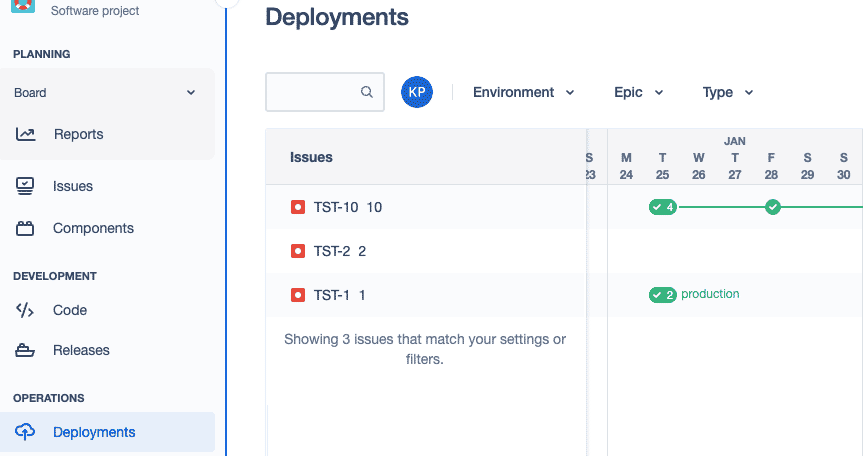Image resolution: width=863 pixels, height=456 pixels.
Task: Go to Releases in sidebar
Action: tap(81, 350)
